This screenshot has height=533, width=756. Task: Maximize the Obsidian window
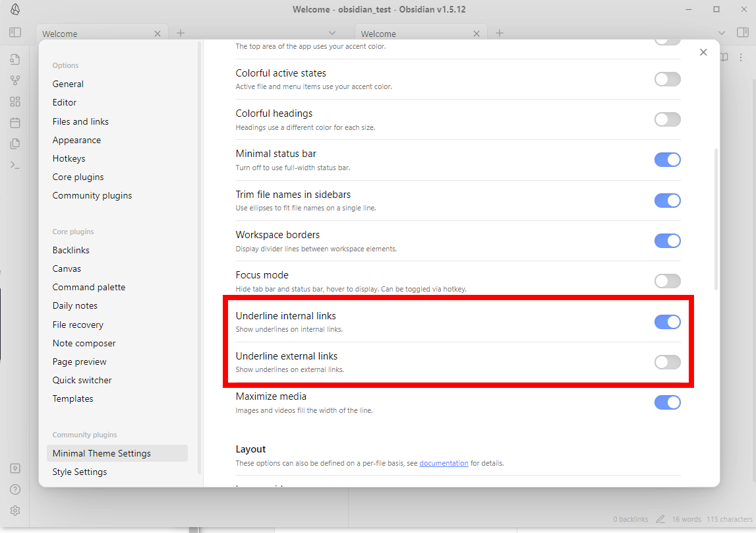point(716,9)
